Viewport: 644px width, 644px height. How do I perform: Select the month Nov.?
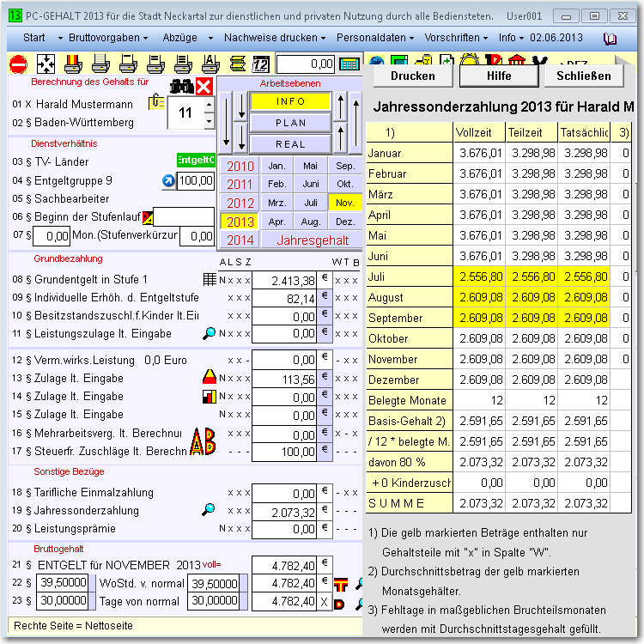pos(344,203)
